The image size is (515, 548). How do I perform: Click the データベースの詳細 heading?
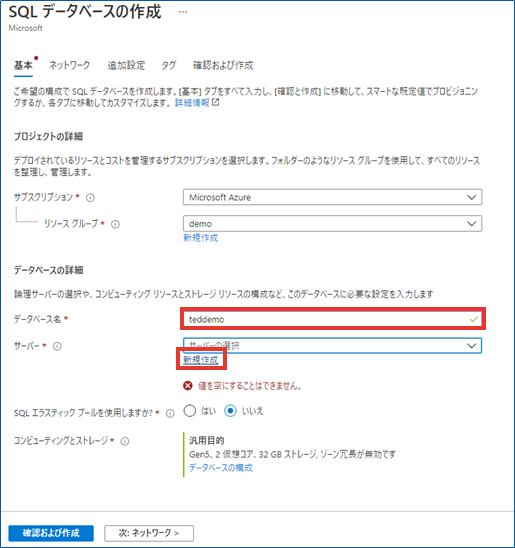(48, 270)
